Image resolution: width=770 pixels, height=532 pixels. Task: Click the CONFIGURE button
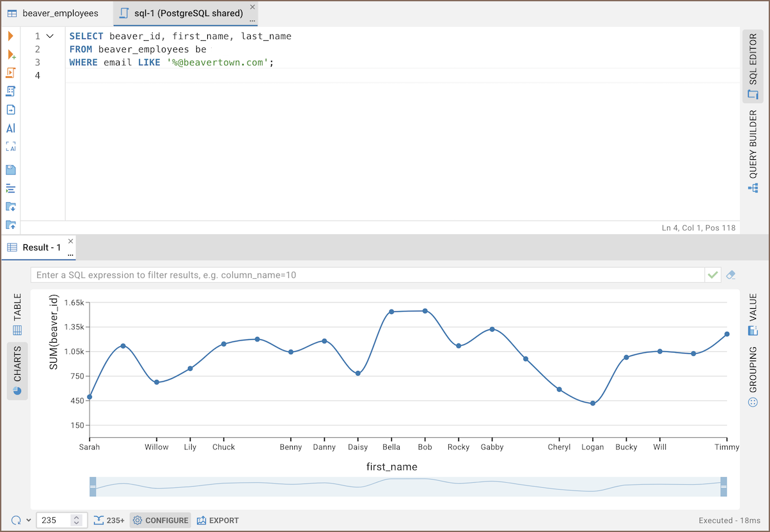(x=161, y=520)
